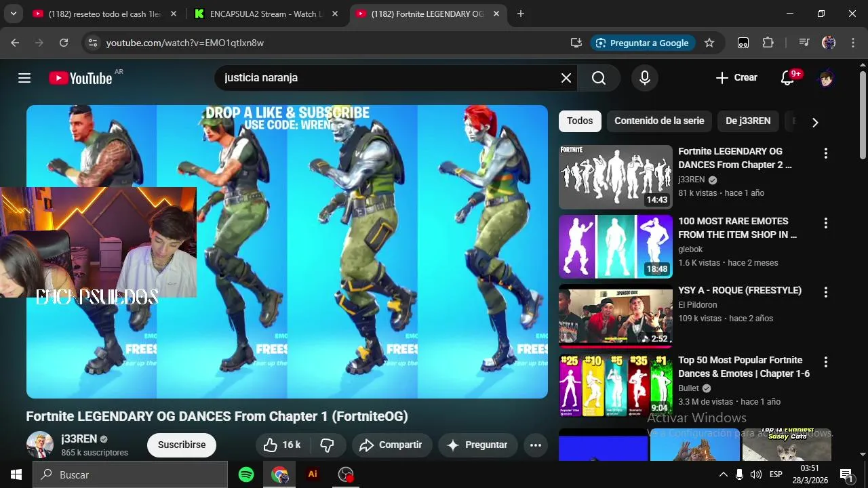The image size is (868, 488).
Task: Switch to the 'reseteo todo el cash' tab
Action: click(x=105, y=14)
